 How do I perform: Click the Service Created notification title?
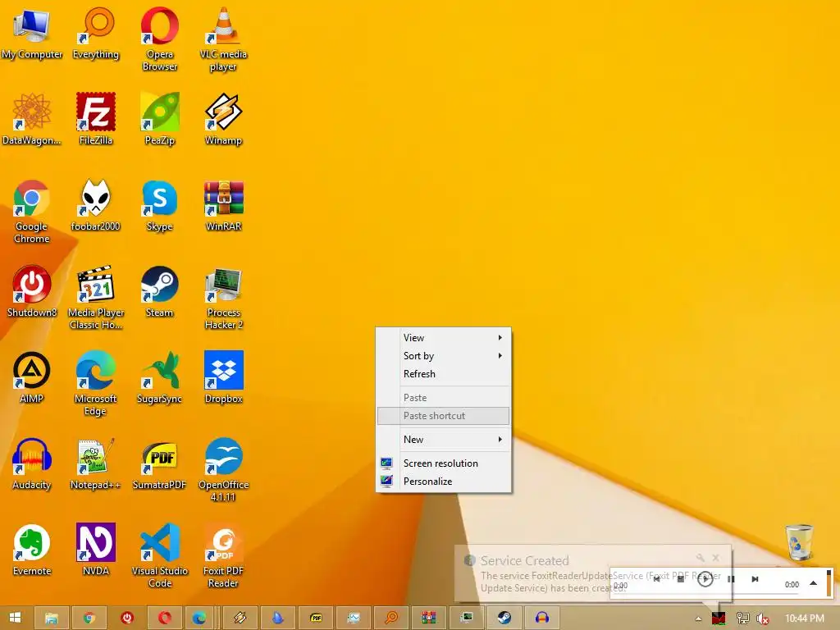[x=524, y=560]
